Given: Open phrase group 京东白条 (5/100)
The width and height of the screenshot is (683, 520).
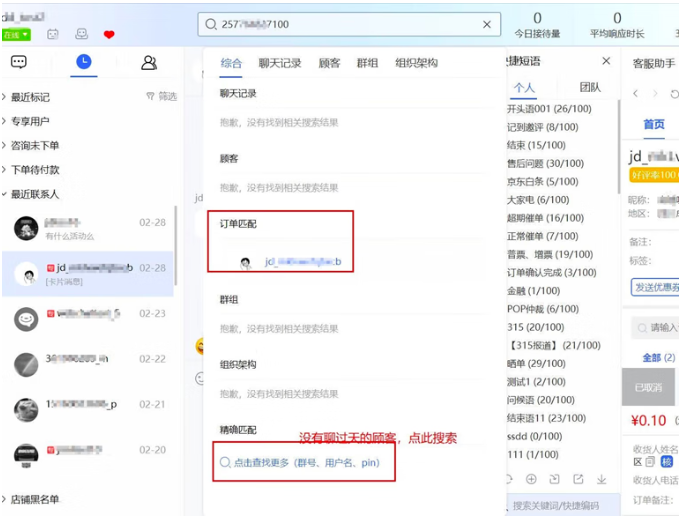Looking at the screenshot, I should (x=542, y=182).
